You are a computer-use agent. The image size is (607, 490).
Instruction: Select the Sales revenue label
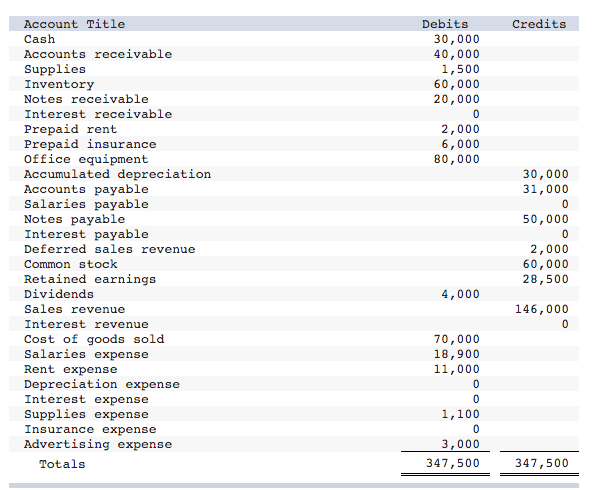point(74,309)
